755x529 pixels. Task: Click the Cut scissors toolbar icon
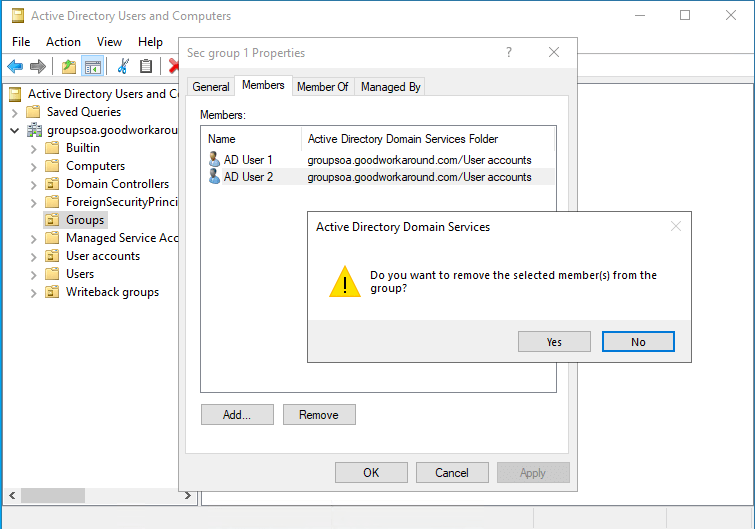pos(122,66)
